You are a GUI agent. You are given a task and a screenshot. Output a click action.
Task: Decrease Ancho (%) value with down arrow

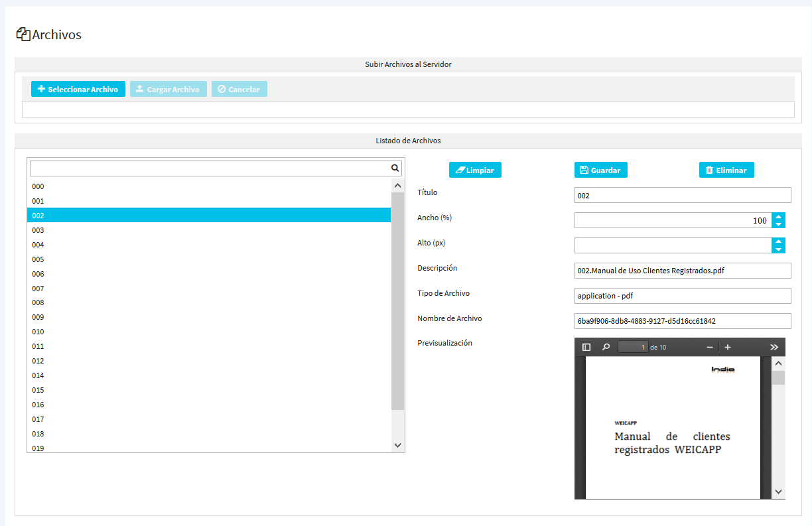pos(778,224)
